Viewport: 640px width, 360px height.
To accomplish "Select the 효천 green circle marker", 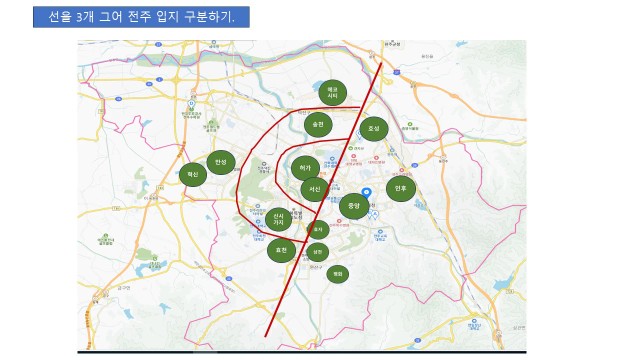I will coord(281,250).
